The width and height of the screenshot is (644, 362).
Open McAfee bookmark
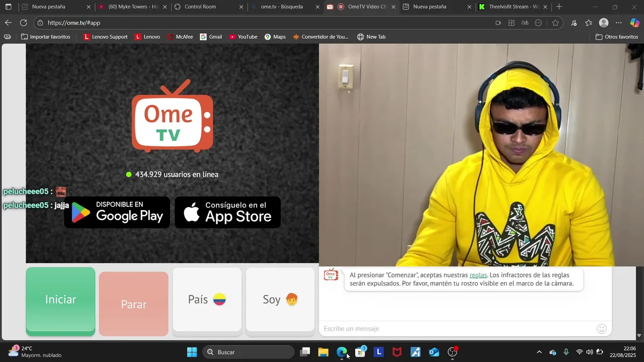click(x=180, y=37)
